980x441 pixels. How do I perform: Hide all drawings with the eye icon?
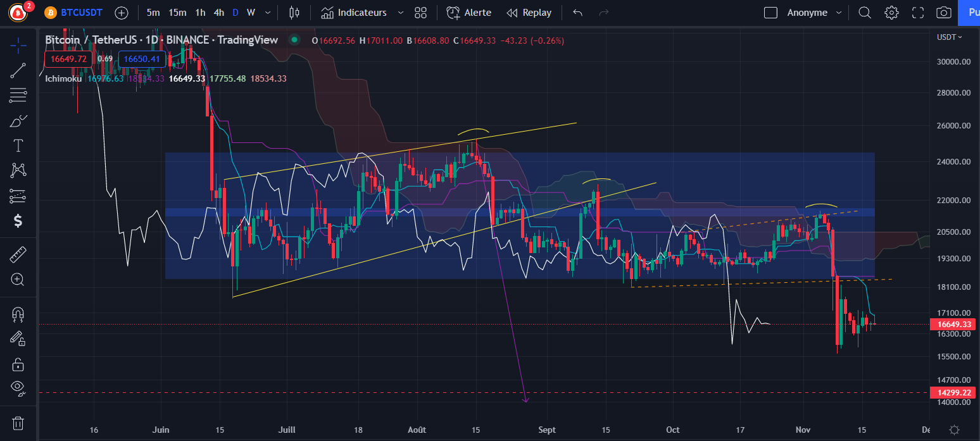(x=18, y=388)
